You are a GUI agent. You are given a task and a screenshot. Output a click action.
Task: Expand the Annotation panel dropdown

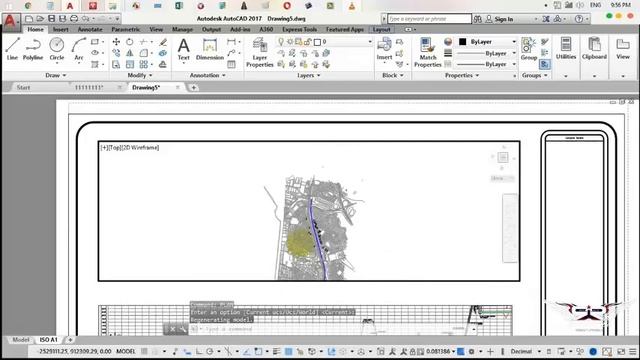tap(208, 75)
